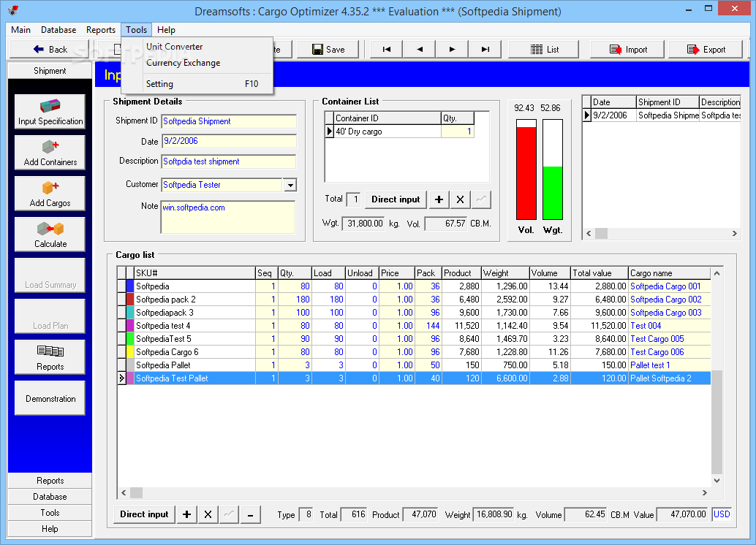Open the Database menu
This screenshot has width=756, height=545.
(x=58, y=30)
